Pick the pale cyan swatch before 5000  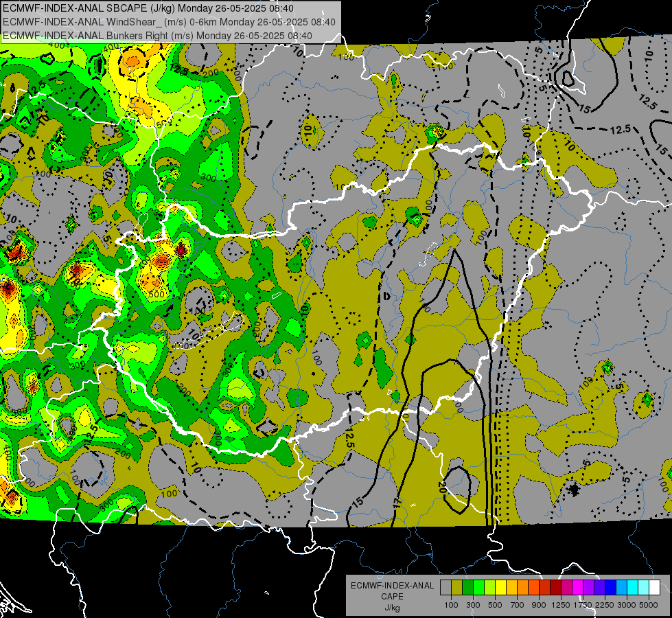tap(644, 587)
